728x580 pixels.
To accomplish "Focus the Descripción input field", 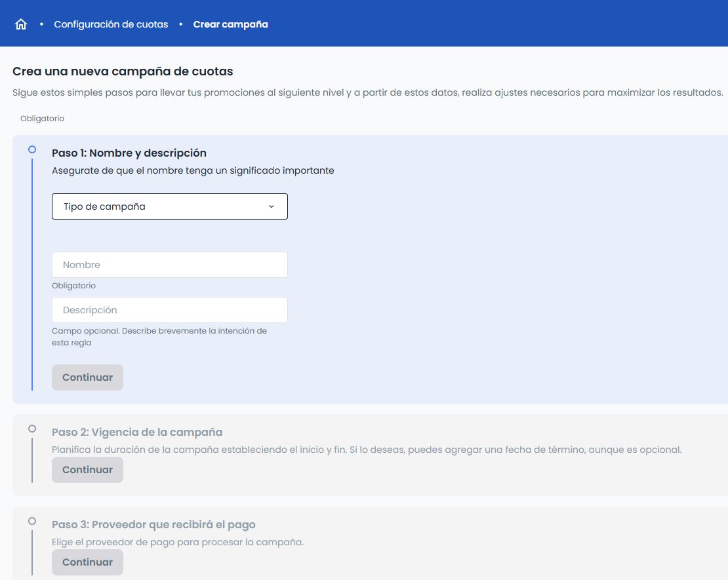I will click(169, 310).
